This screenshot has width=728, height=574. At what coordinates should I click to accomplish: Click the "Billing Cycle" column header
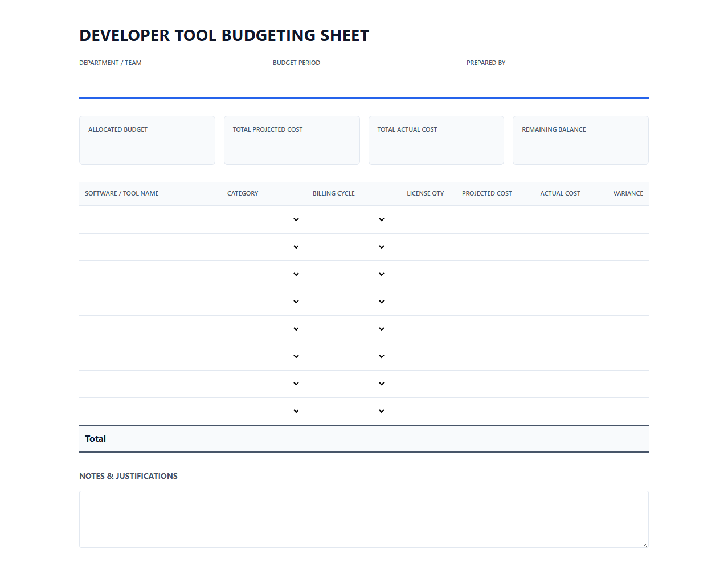coord(334,193)
